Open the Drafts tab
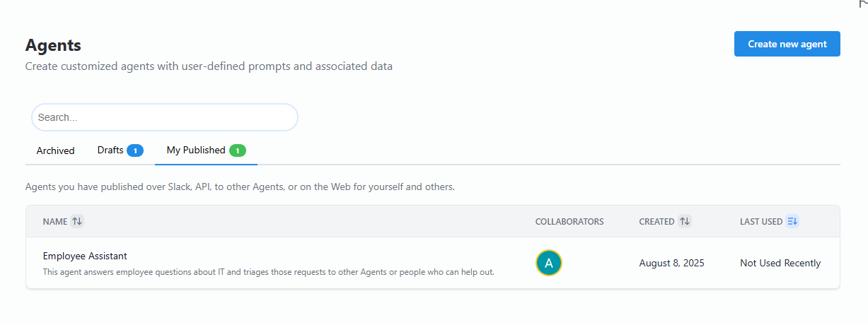Image resolution: width=868 pixels, height=325 pixels. (110, 150)
